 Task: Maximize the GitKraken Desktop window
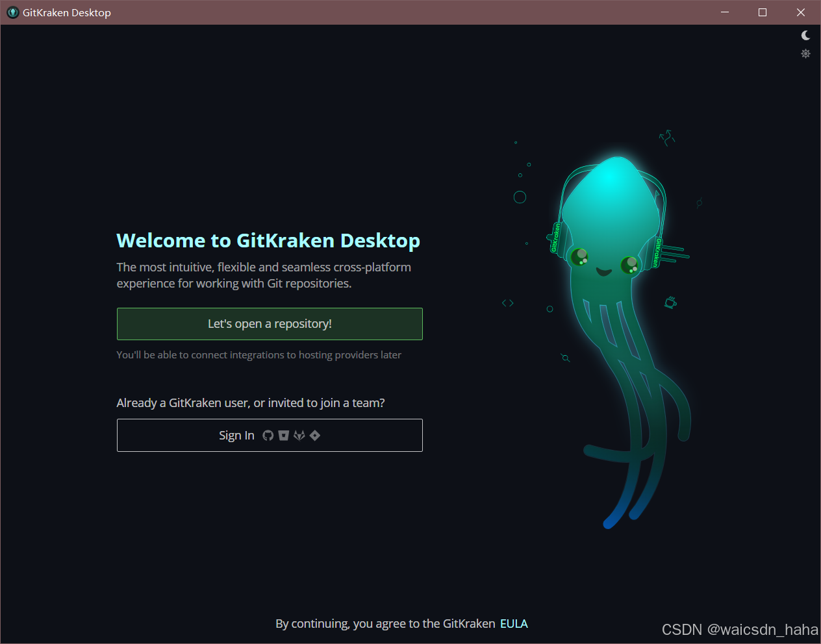point(763,12)
